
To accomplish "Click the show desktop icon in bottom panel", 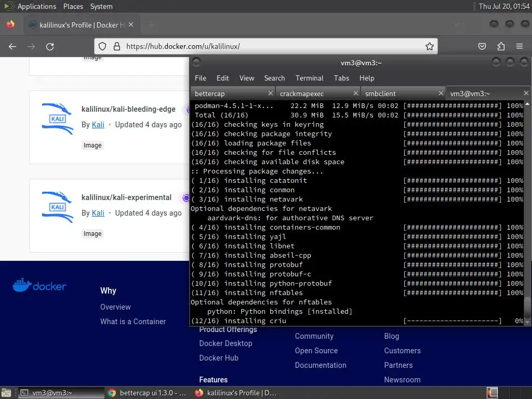I will (x=6, y=393).
